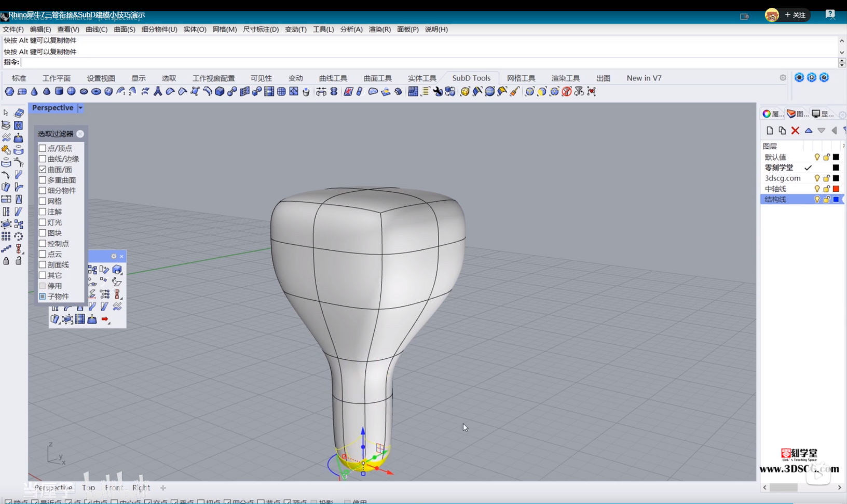Image resolution: width=847 pixels, height=504 pixels.
Task: Switch to SubD Tools toolbar tab
Action: click(471, 78)
